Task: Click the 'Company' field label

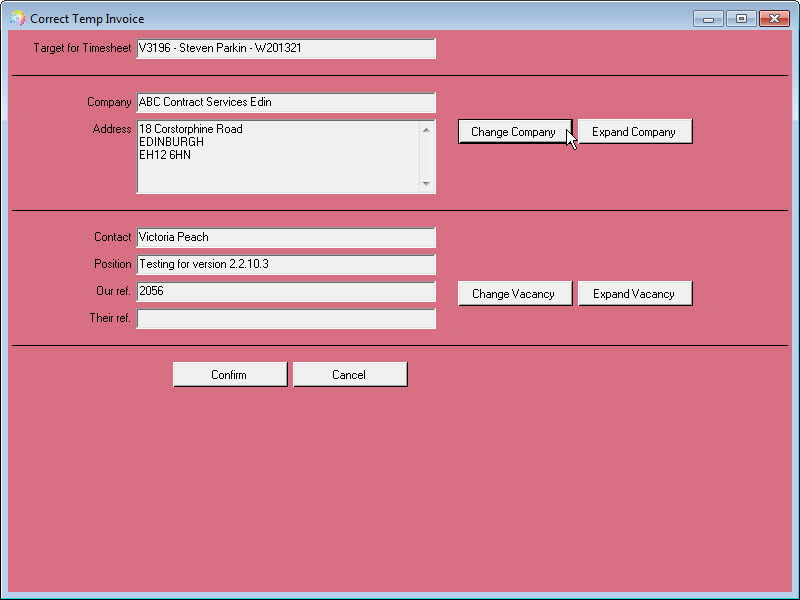Action: pyautogui.click(x=109, y=102)
